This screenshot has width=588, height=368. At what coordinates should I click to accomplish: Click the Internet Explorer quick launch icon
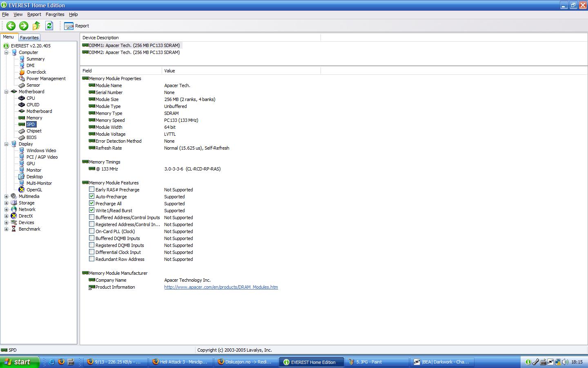coord(52,362)
